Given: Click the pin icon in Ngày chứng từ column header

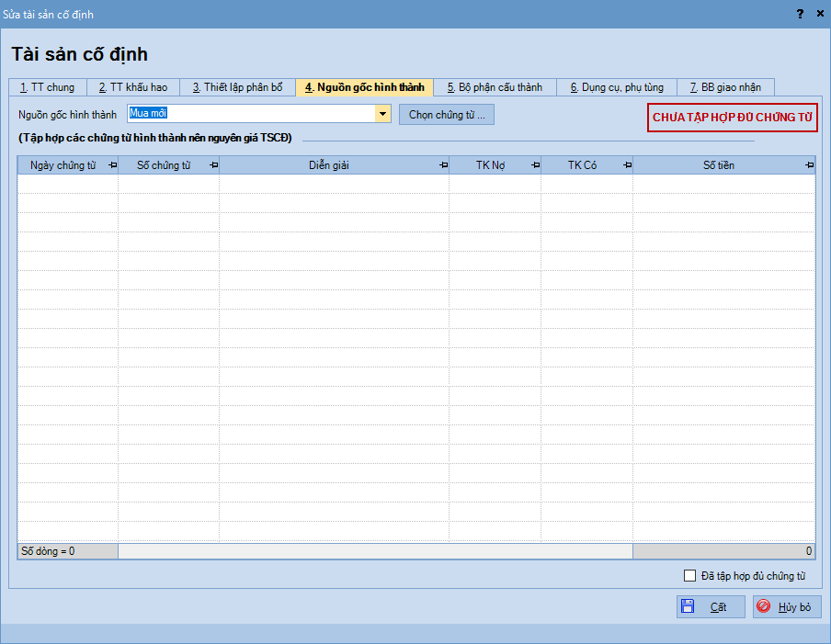Looking at the screenshot, I should (112, 165).
